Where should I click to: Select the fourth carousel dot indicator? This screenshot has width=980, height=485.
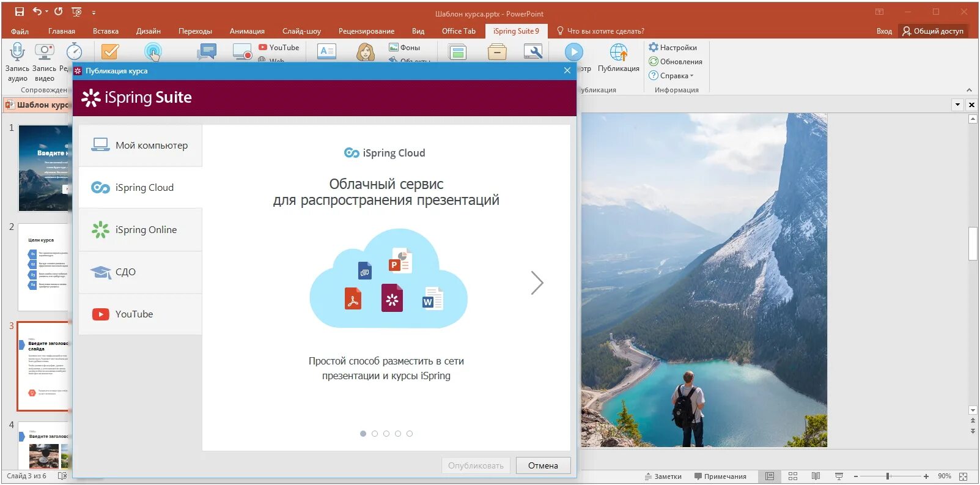pyautogui.click(x=398, y=434)
